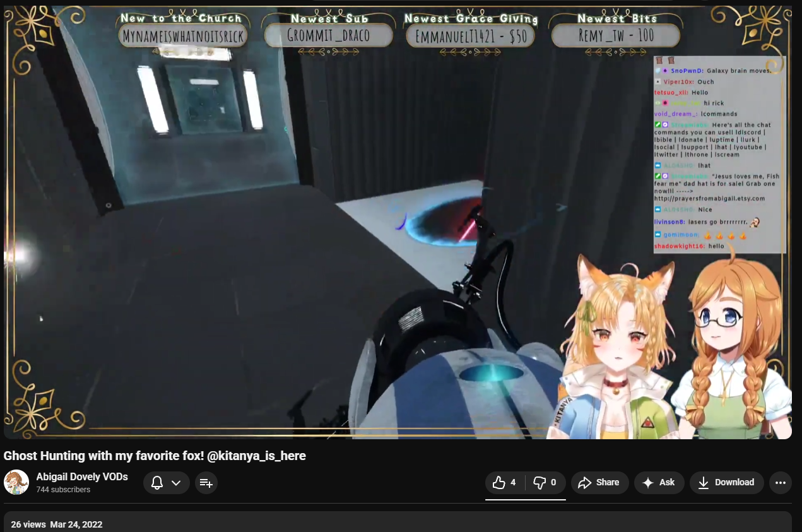Download the video
The height and width of the screenshot is (532, 802).
click(x=726, y=483)
